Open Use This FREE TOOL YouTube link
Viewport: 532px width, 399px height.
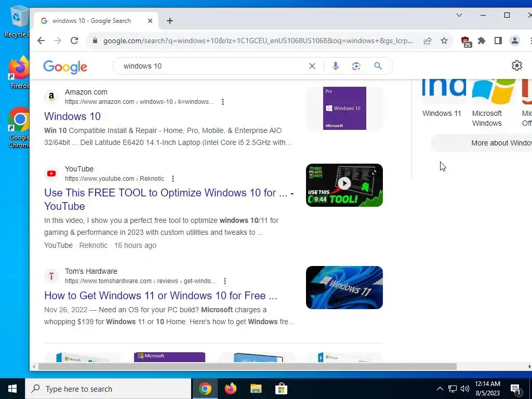click(x=169, y=199)
